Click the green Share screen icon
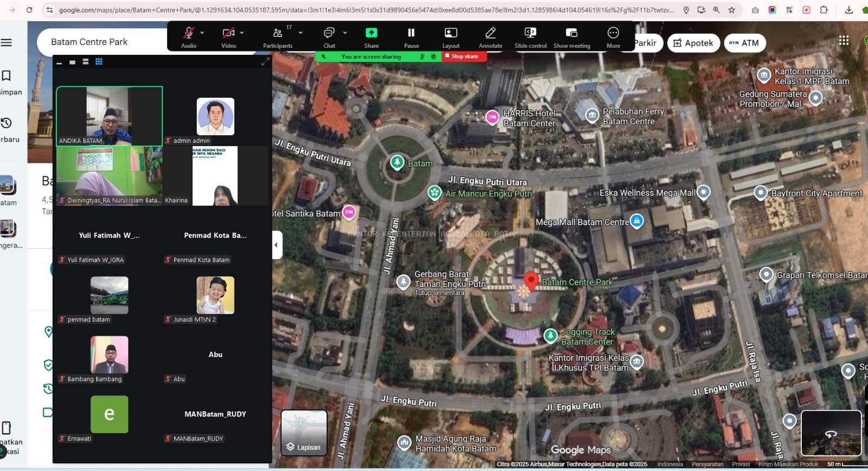Viewport: 868px width, 471px height. coord(371,34)
